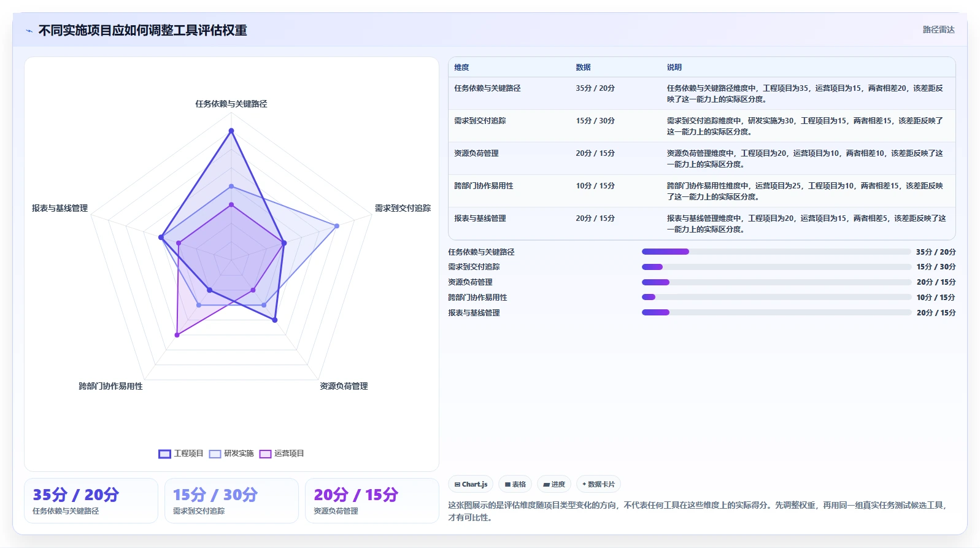Click radar axis label 需求到交付追踪
980x548 pixels.
click(x=403, y=208)
